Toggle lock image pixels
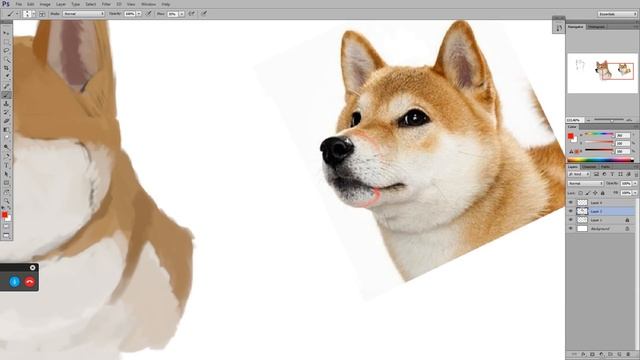The image size is (640, 360). 588,193
